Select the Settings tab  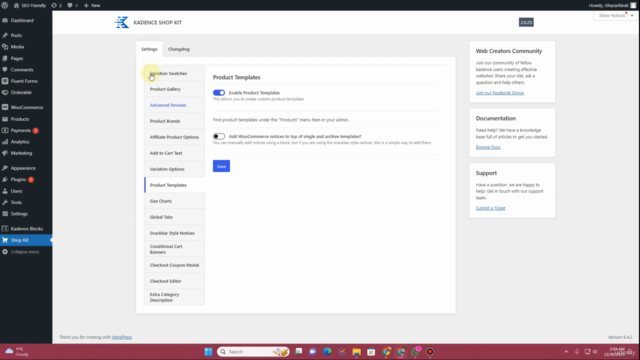coord(149,49)
